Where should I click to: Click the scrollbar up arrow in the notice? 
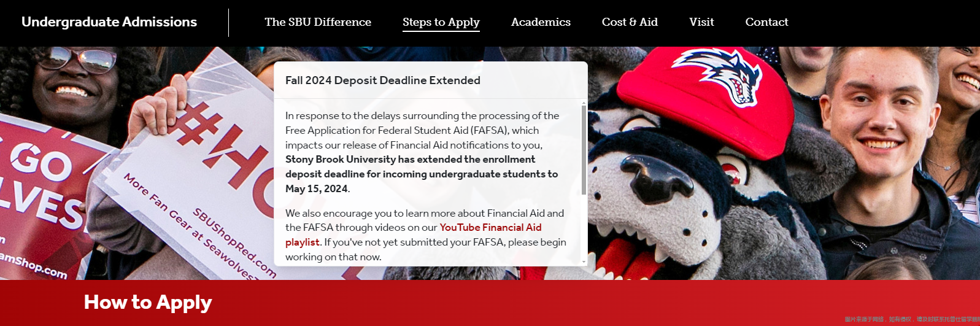584,103
